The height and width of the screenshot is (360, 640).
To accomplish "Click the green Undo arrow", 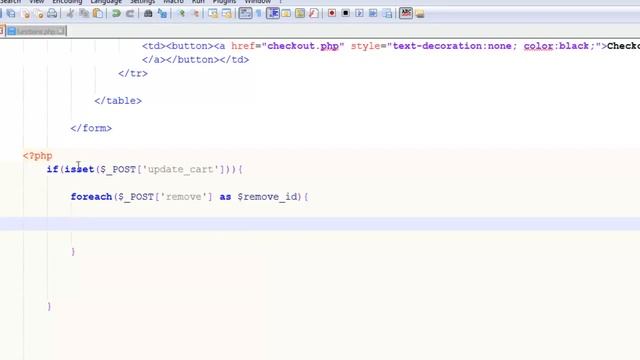I will pos(116,13).
